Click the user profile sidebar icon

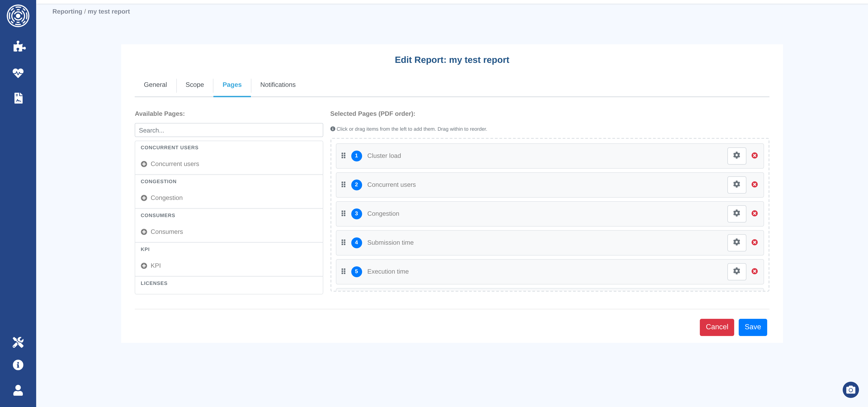click(18, 390)
